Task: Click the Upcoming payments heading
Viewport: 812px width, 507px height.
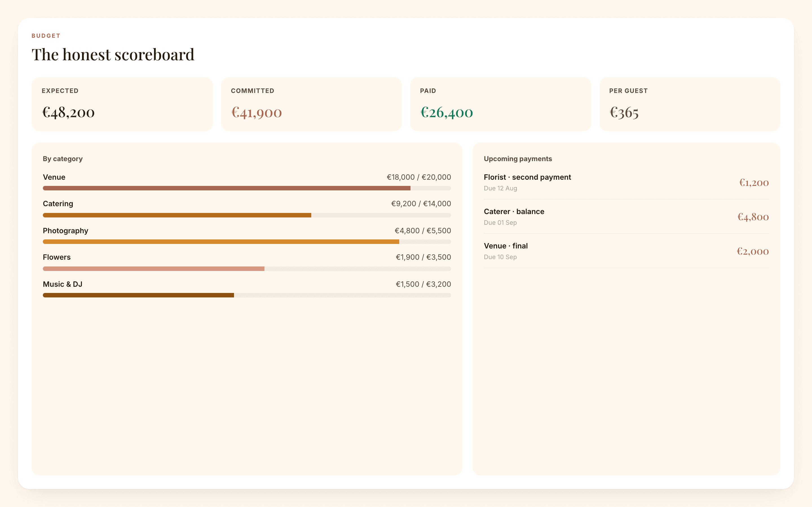Action: (518, 159)
